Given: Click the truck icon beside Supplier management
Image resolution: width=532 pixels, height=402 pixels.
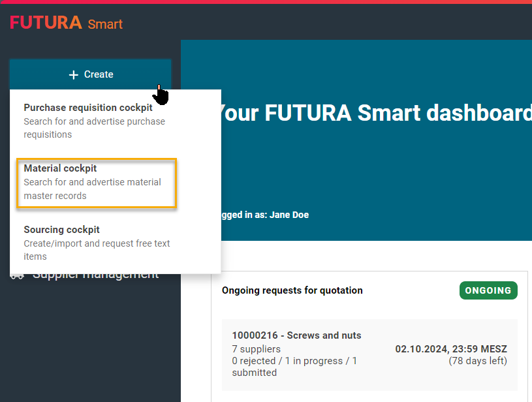Looking at the screenshot, I should point(18,276).
